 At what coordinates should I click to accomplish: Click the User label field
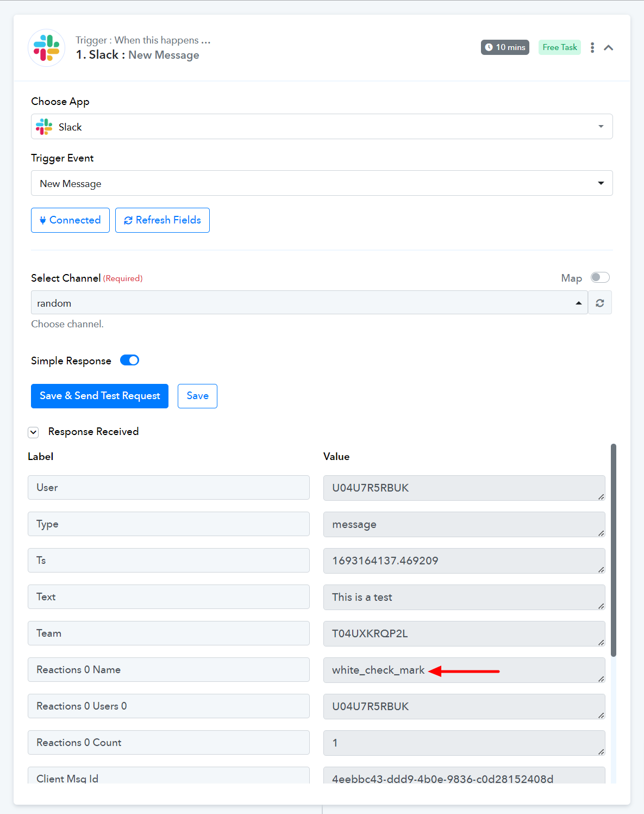[x=168, y=488]
